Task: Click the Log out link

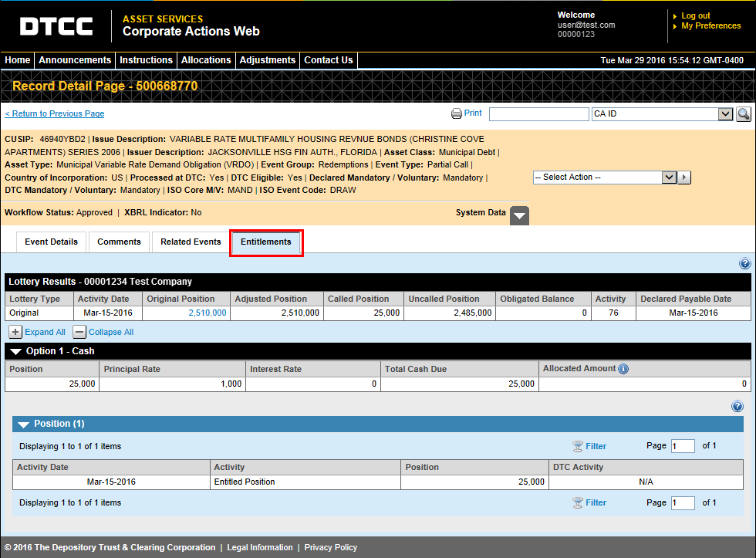Action: [695, 15]
